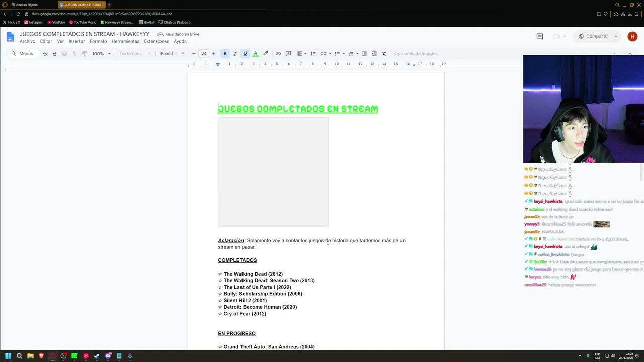Click the Increase indent icon
This screenshot has height=362, width=644.
374,54
